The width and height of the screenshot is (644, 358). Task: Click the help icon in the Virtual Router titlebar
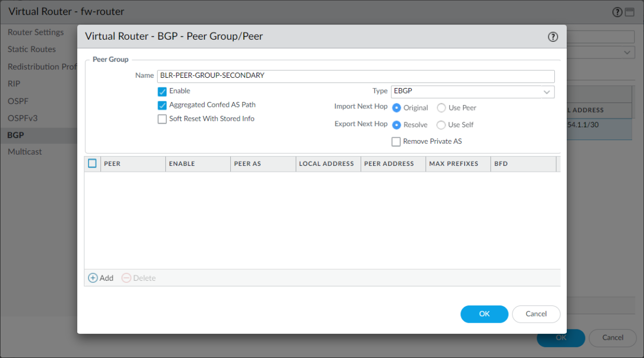[617, 11]
